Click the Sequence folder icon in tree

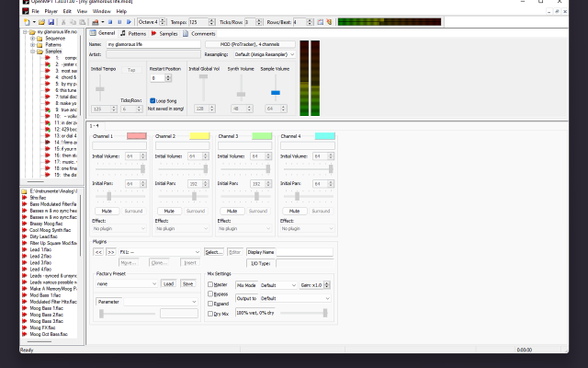40,39
